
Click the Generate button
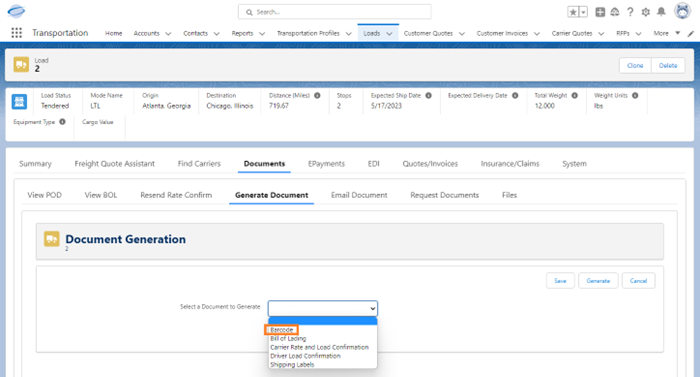pos(598,281)
